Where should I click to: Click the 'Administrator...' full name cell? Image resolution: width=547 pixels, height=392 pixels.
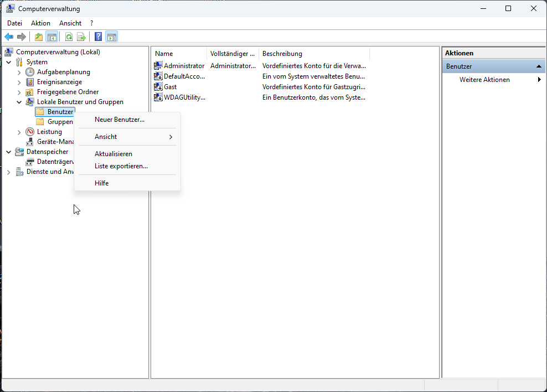tap(233, 65)
